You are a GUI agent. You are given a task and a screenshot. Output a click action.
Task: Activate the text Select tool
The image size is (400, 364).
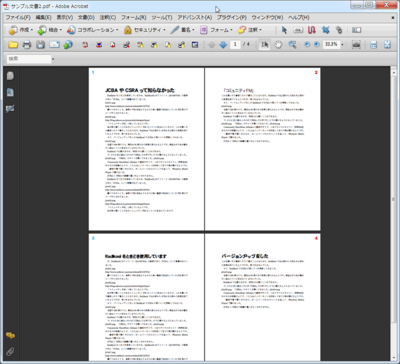[265, 45]
